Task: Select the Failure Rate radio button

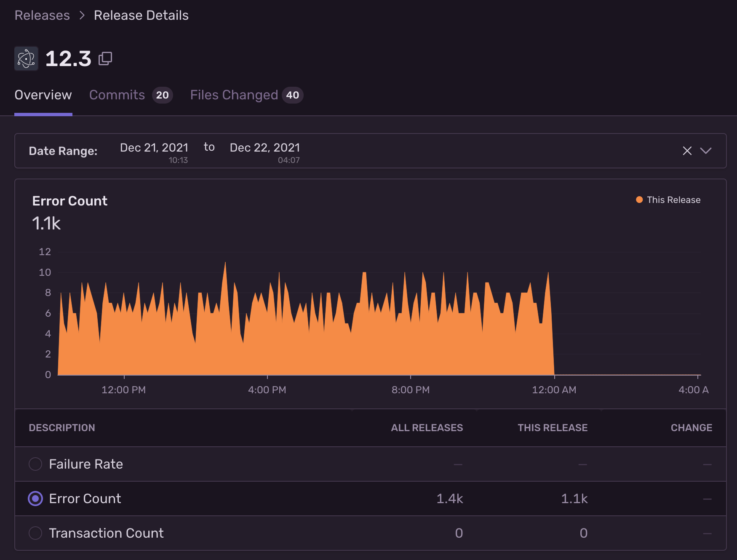Action: point(35,464)
